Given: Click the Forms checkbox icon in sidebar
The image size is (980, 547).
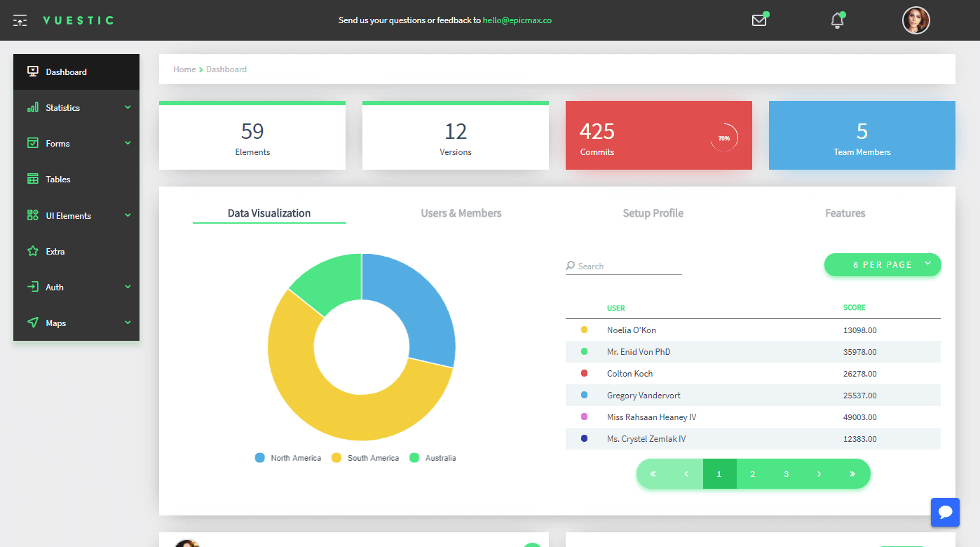Looking at the screenshot, I should [32, 143].
